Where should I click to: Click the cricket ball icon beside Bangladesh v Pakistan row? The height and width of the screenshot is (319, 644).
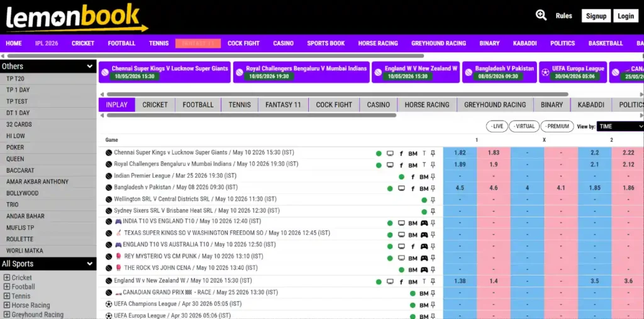tap(109, 188)
